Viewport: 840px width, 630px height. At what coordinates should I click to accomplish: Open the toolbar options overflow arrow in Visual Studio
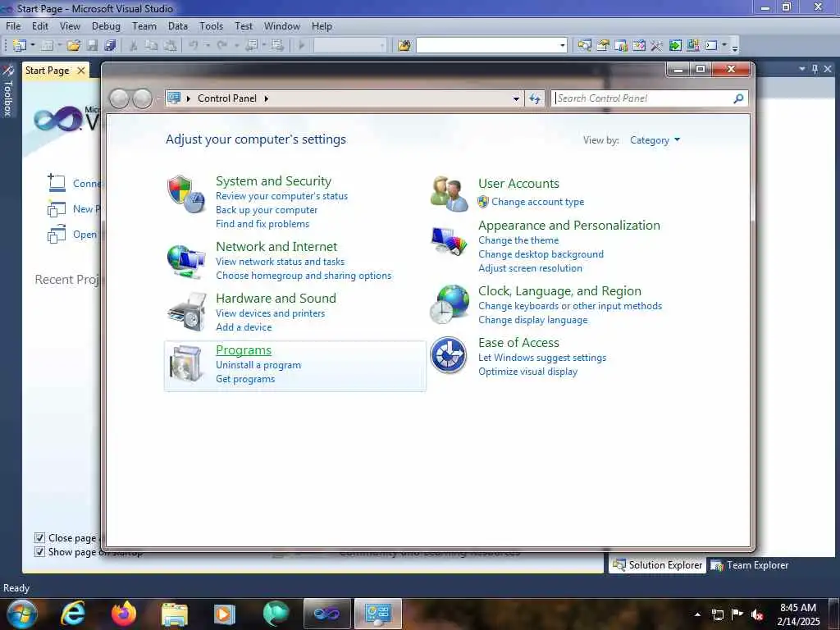point(735,47)
